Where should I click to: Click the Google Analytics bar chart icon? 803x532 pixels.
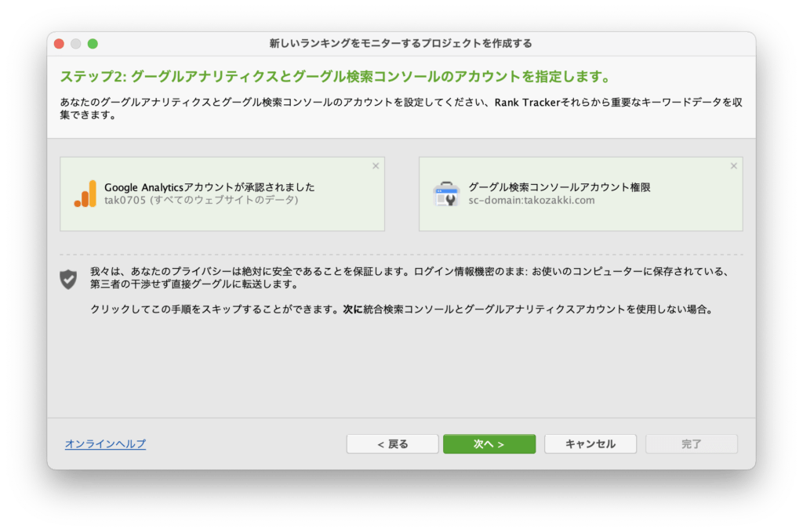tap(85, 194)
